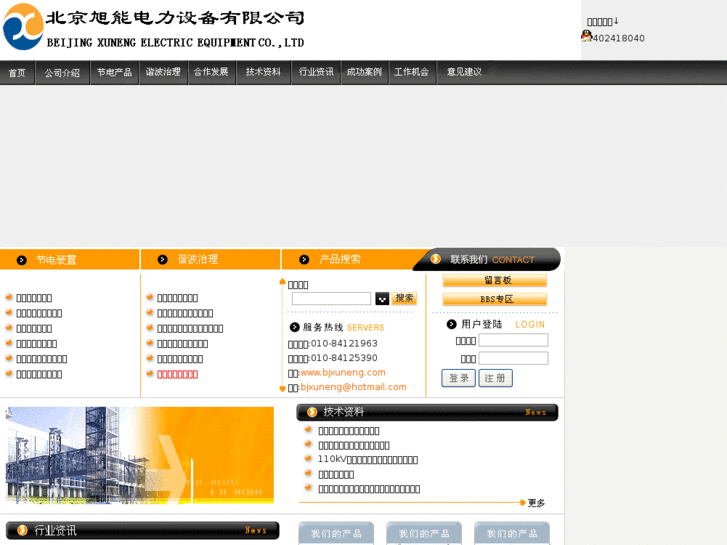Click the orange arrow icon beside 联系我们
This screenshot has height=545, width=727.
click(435, 259)
